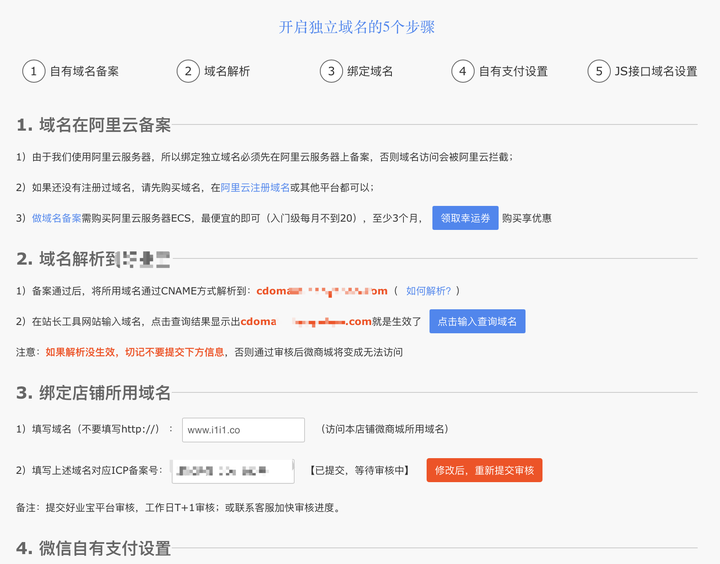
Task: Open the 如何解析? help link
Action: [428, 291]
